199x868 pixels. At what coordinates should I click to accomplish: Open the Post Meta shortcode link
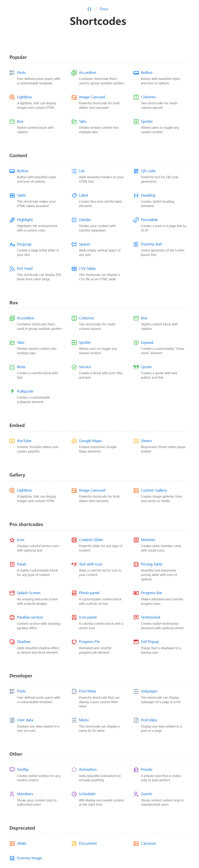pyautogui.click(x=87, y=691)
